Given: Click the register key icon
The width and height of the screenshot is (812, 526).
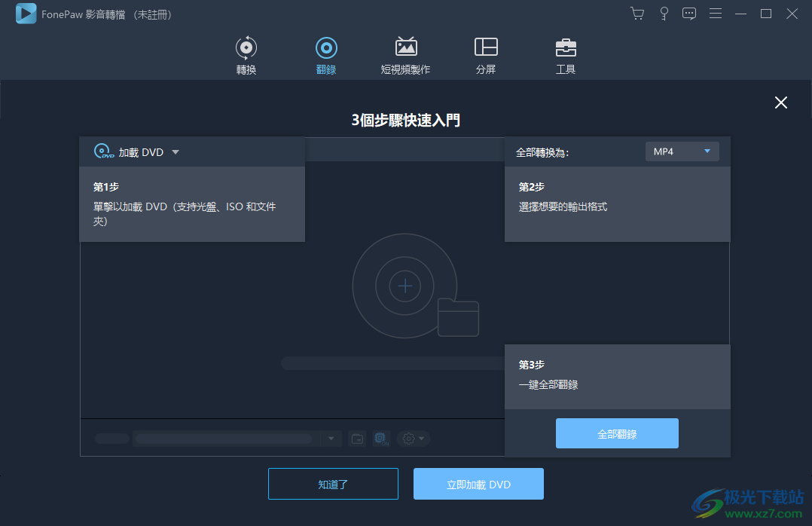Looking at the screenshot, I should 664,14.
